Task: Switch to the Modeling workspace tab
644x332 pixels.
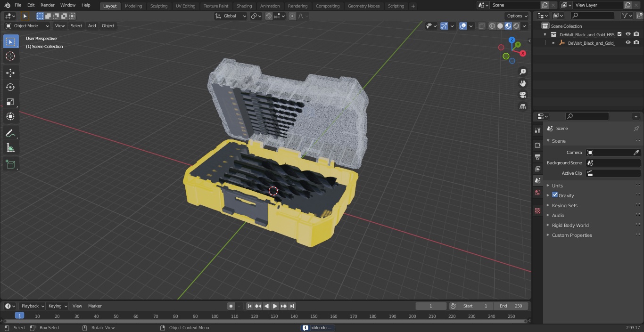Action: point(133,6)
